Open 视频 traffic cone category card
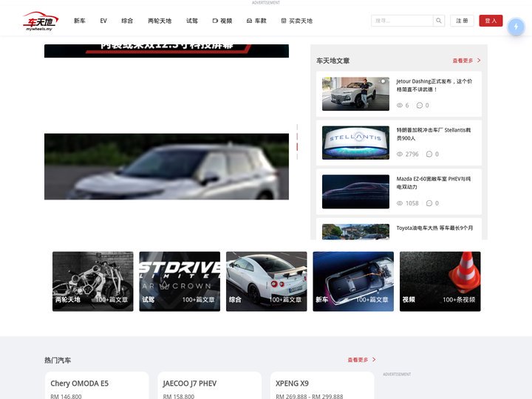 (x=440, y=282)
